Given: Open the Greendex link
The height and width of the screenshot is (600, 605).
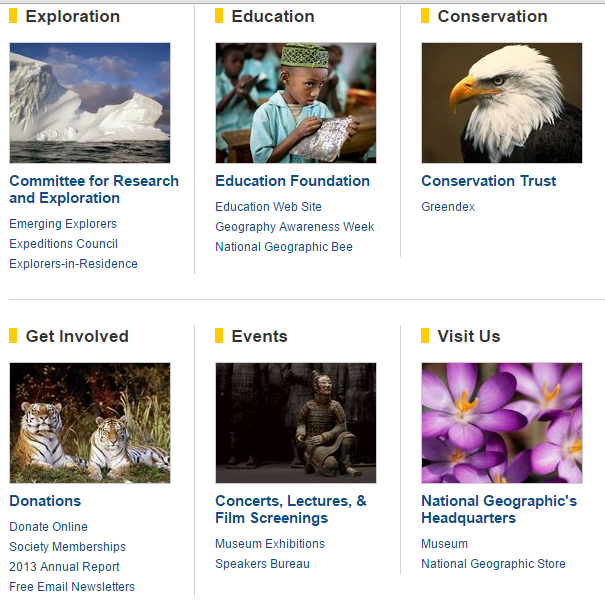Looking at the screenshot, I should coord(448,207).
